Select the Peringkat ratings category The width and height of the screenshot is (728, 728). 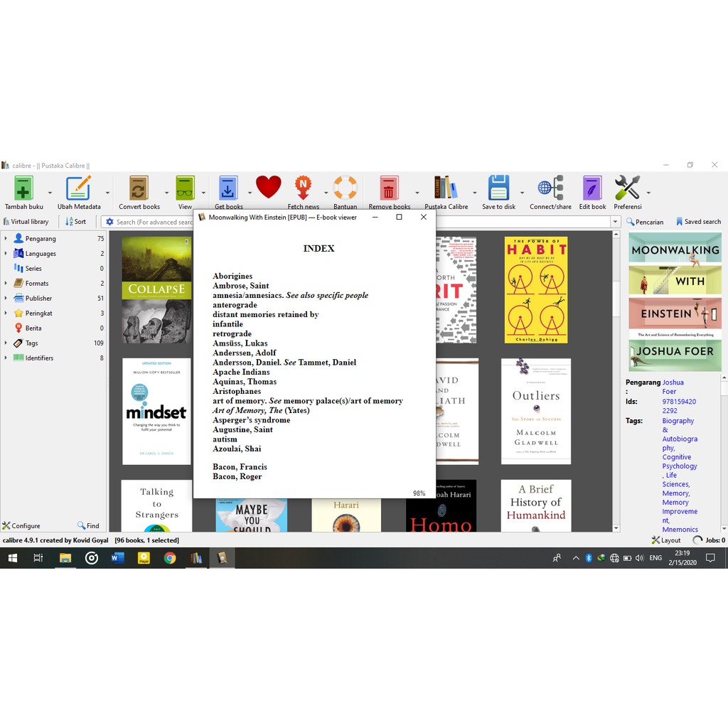pos(38,313)
